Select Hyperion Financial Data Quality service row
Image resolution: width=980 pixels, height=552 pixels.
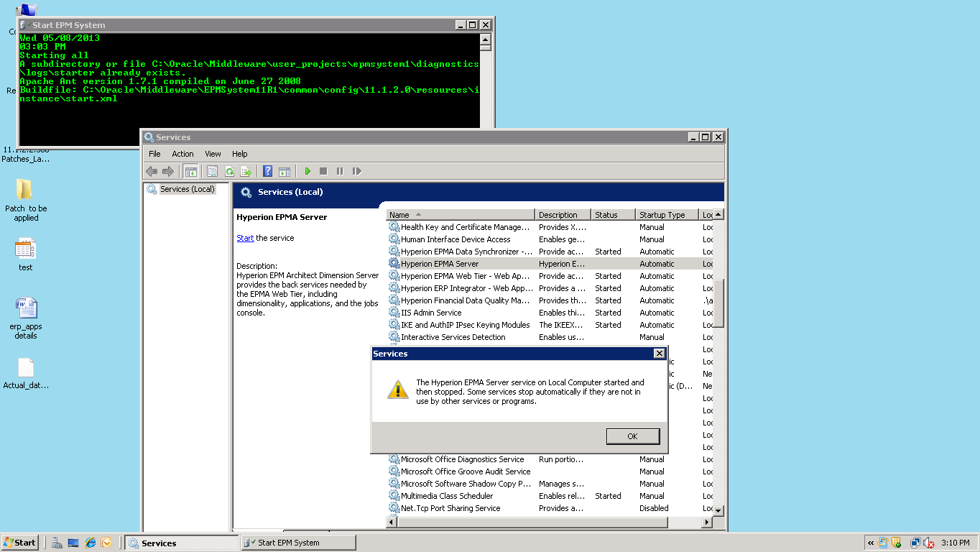pyautogui.click(x=550, y=300)
